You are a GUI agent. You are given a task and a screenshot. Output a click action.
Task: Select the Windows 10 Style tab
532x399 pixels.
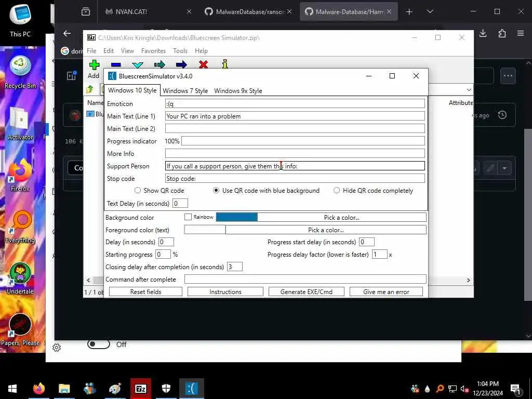(x=132, y=90)
